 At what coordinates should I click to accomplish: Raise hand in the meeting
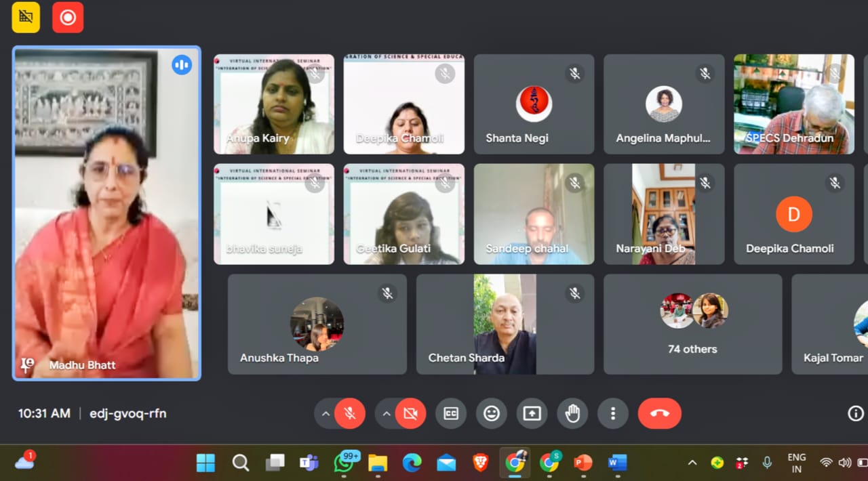click(573, 413)
